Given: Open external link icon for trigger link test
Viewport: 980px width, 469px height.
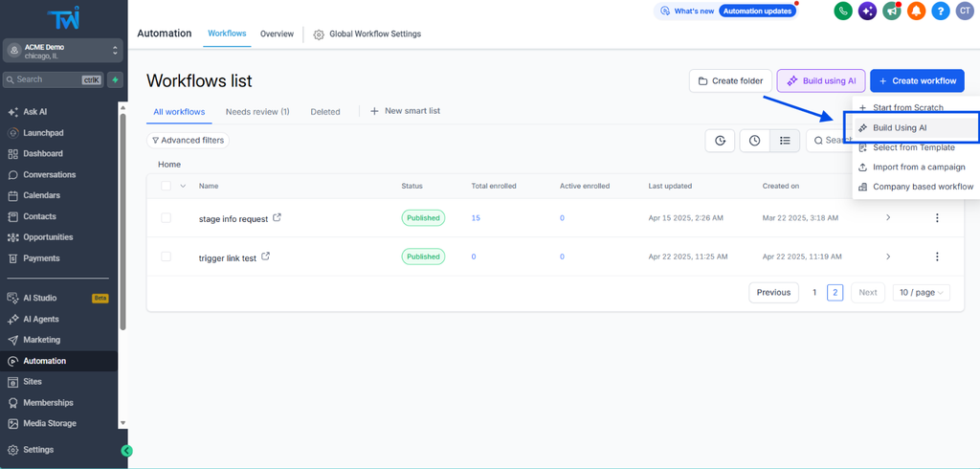Looking at the screenshot, I should coord(266,256).
